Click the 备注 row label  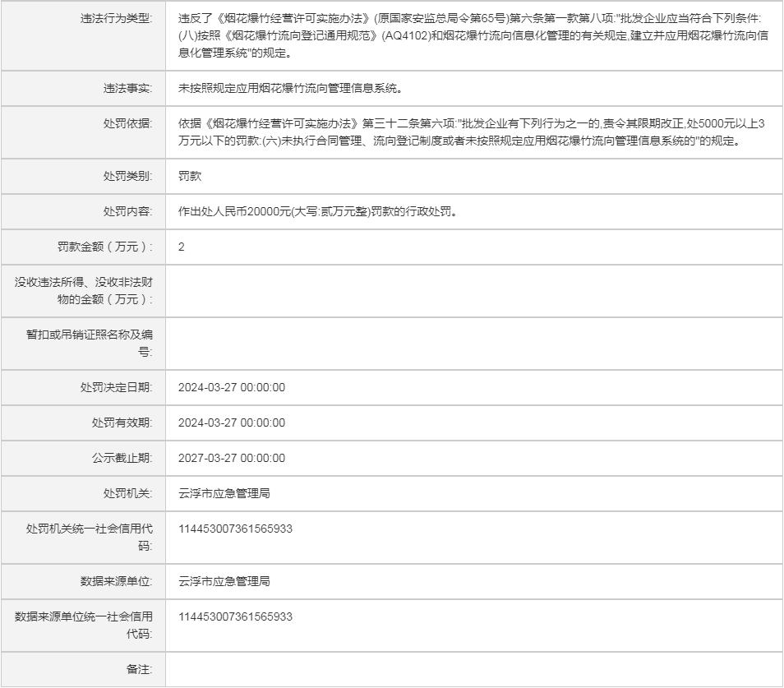point(139,669)
